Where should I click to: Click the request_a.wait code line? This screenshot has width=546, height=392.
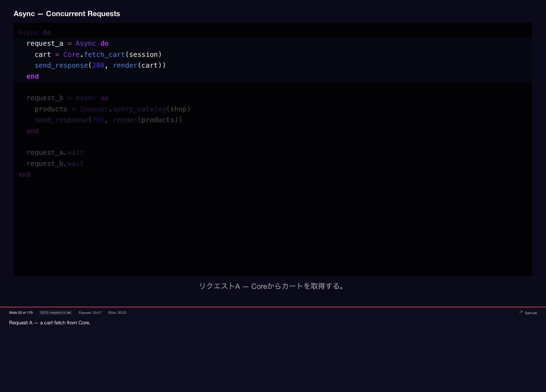point(55,153)
